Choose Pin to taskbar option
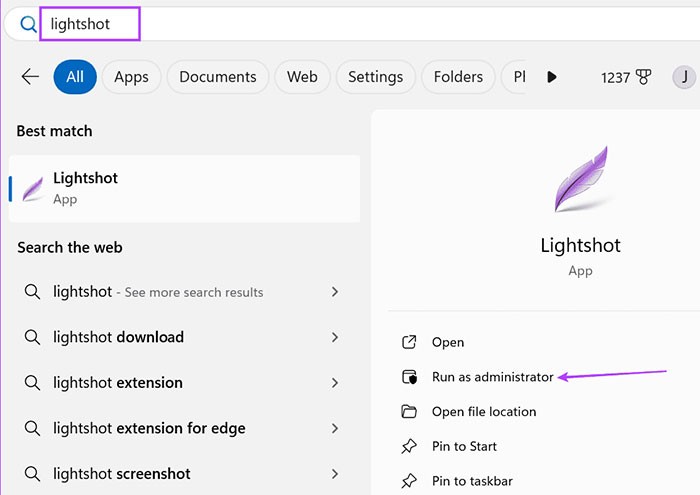Screen dimensions: 700x495 [471, 481]
